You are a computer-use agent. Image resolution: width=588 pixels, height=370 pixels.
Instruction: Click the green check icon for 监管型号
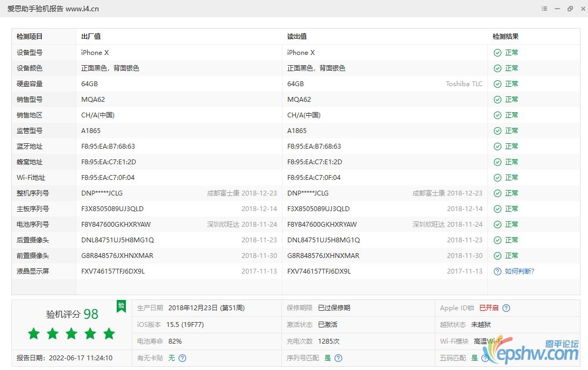(x=497, y=131)
